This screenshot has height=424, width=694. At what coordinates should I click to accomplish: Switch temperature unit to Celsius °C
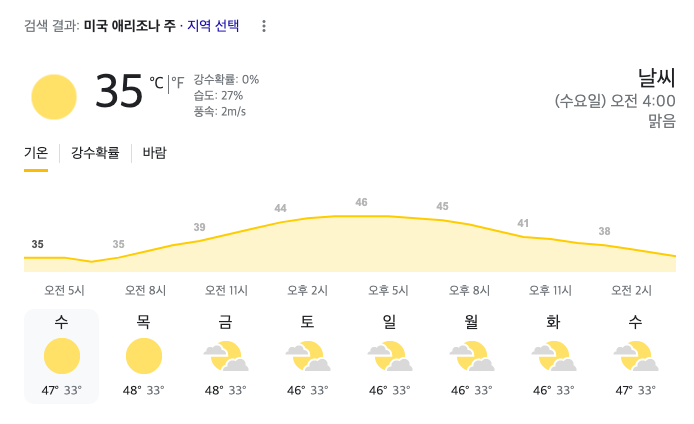(156, 83)
